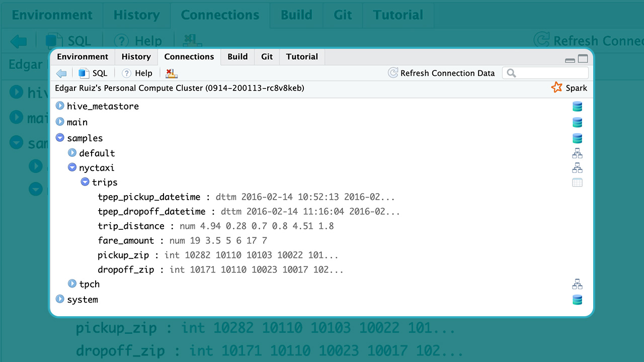
Task: Expand the tpch schema
Action: tap(72, 284)
